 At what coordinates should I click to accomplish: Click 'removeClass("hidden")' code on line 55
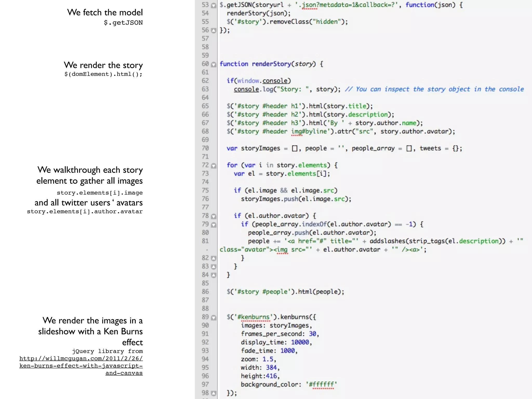307,22
